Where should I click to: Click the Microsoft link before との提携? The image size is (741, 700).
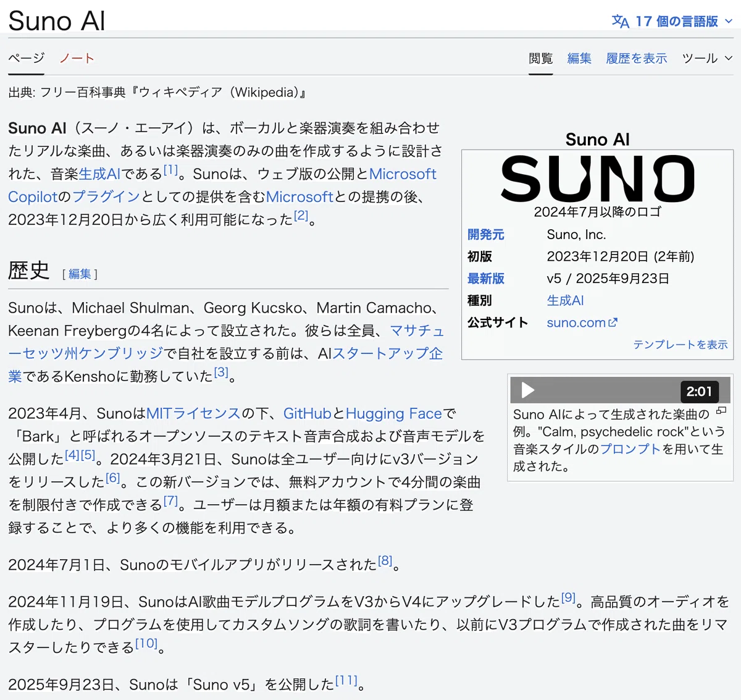[299, 197]
